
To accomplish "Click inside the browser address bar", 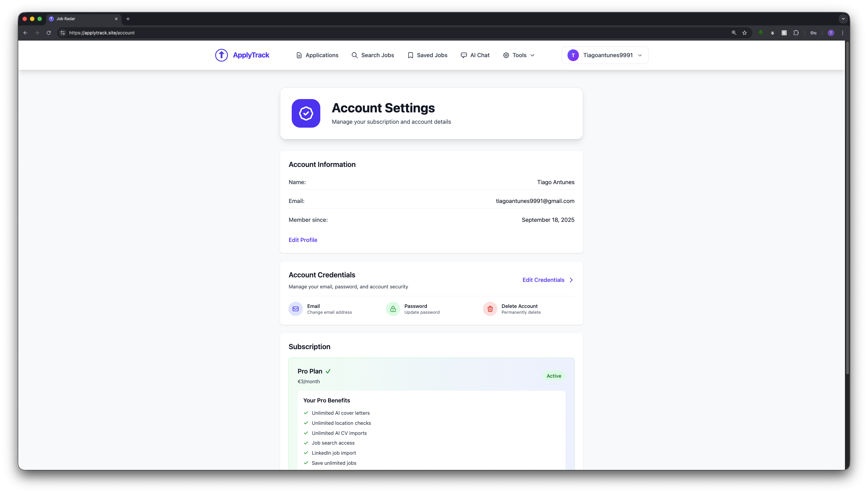I will point(237,32).
